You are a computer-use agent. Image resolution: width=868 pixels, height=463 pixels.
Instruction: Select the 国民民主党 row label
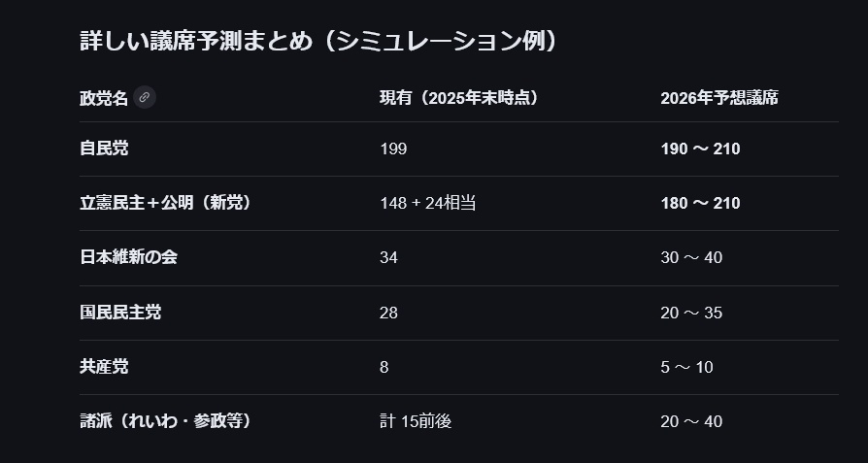pyautogui.click(x=120, y=313)
